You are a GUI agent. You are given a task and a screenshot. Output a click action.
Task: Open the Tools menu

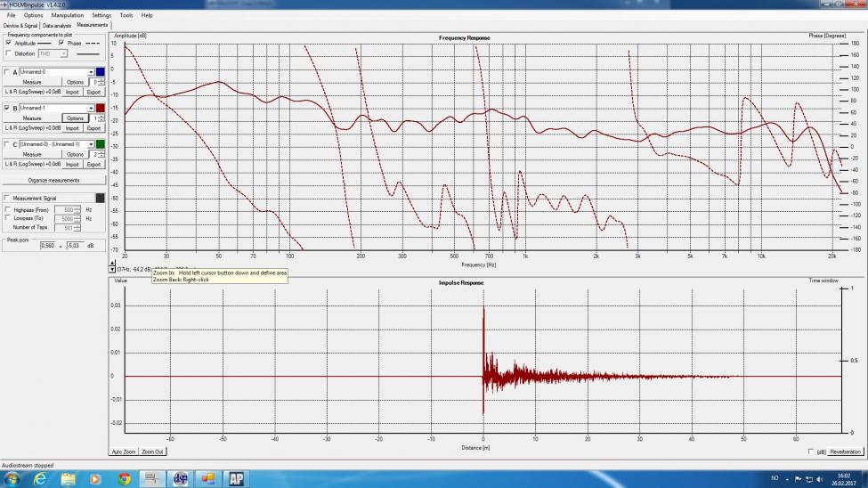126,15
